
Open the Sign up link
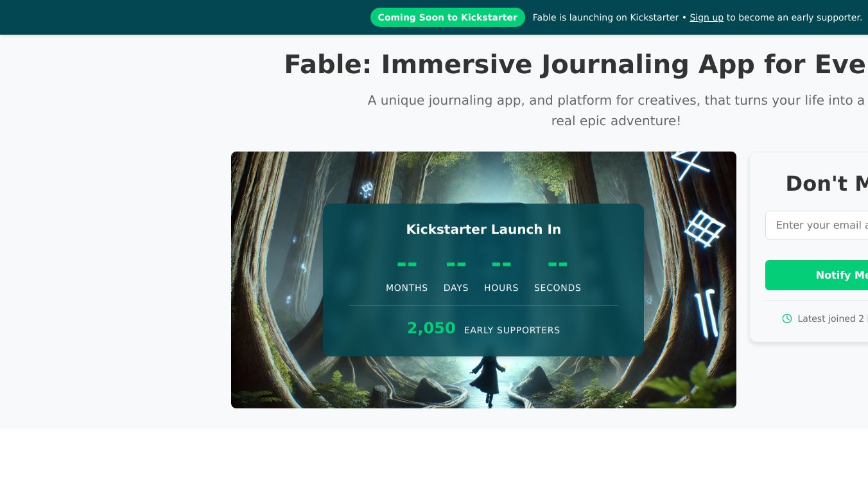706,17
